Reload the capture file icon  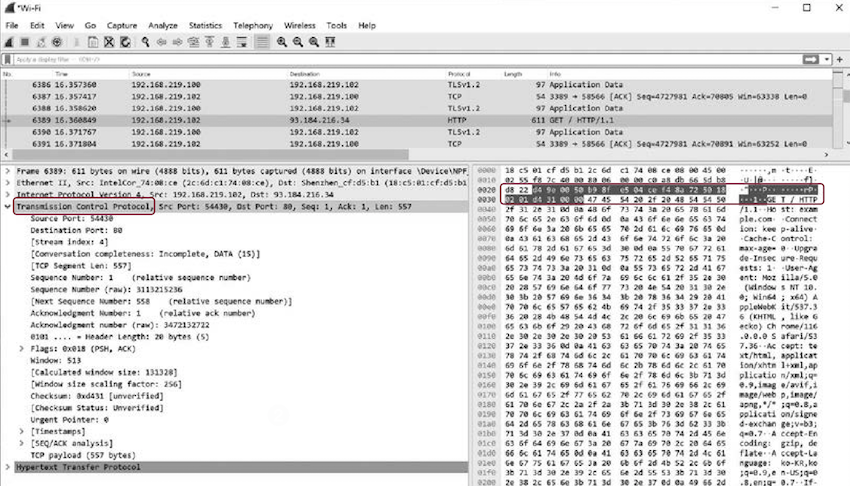coord(125,42)
